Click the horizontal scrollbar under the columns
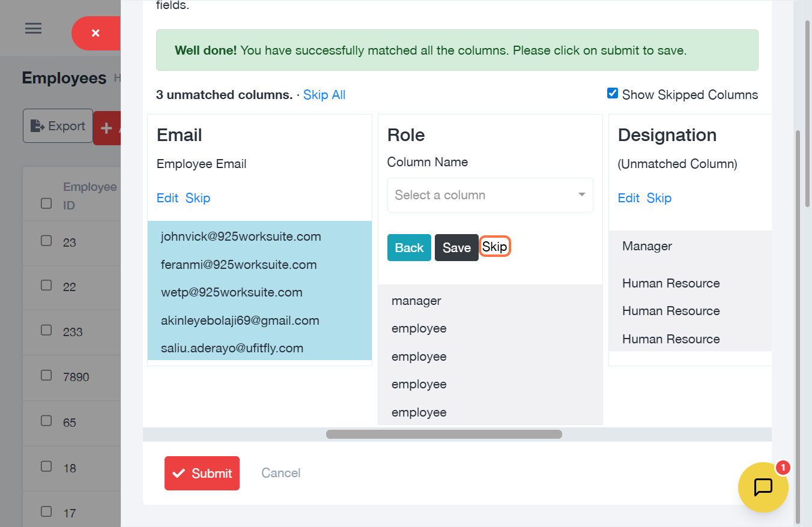The height and width of the screenshot is (527, 812). (x=444, y=434)
